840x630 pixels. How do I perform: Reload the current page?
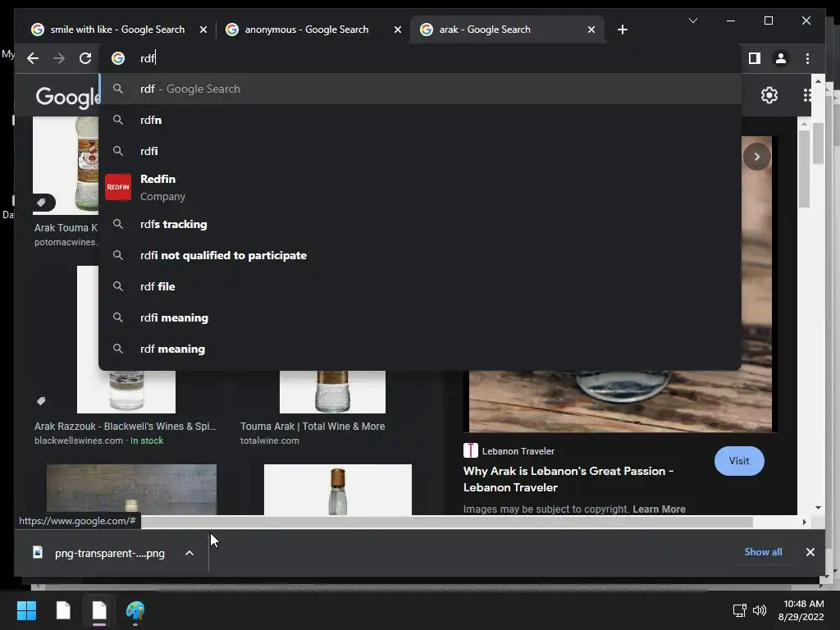pyautogui.click(x=85, y=58)
